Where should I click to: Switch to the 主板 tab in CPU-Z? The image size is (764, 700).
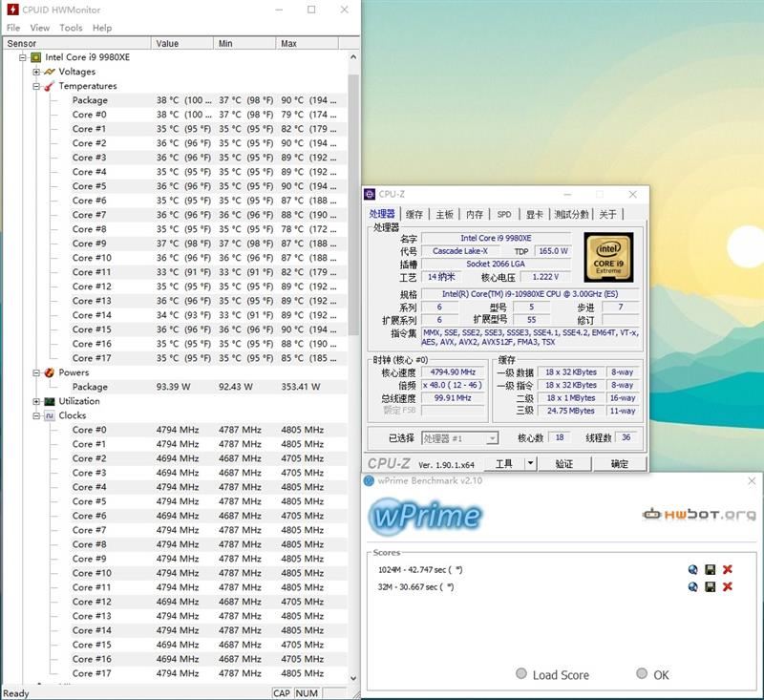[444, 214]
